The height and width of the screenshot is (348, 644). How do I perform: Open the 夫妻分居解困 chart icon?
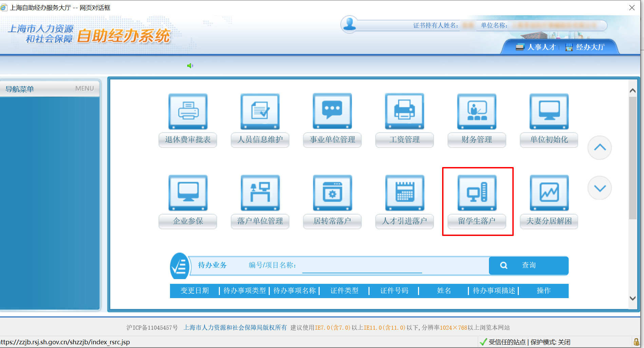pos(549,193)
